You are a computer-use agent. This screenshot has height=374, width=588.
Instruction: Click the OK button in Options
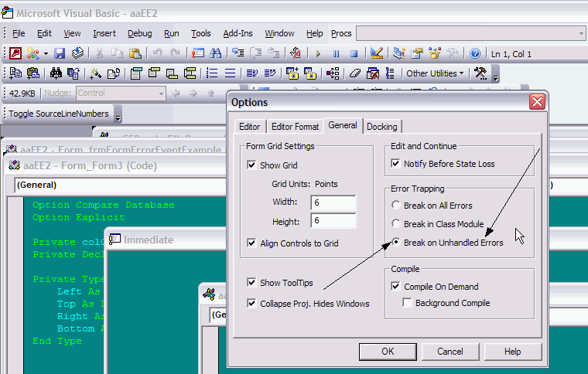[388, 352]
